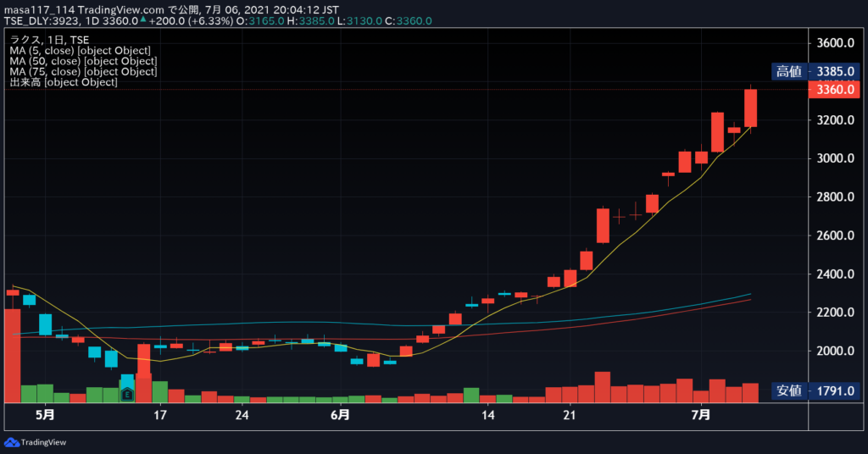Click the 'L:3130.0' low value in header
This screenshot has height=454, width=868.
tap(359, 21)
